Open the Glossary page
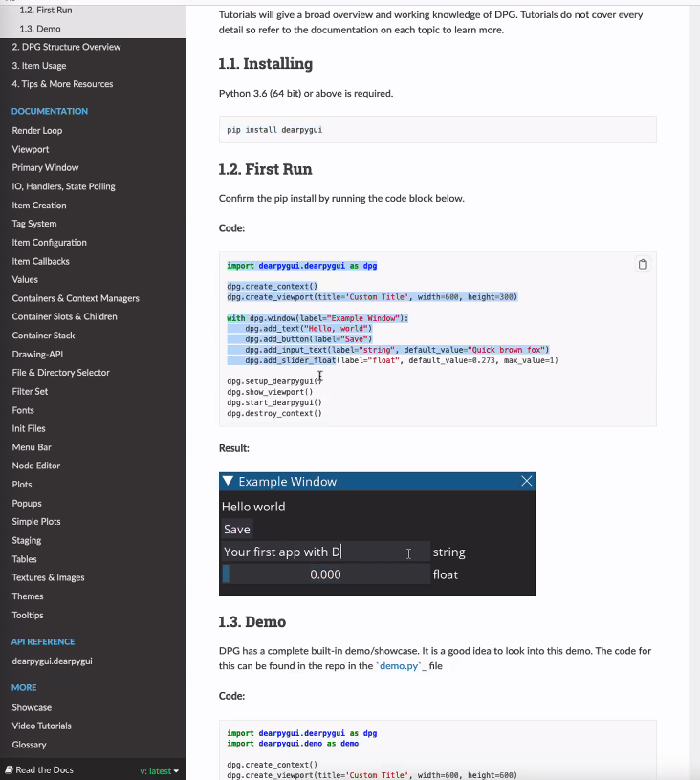Viewport: 700px width, 780px height. [x=29, y=745]
